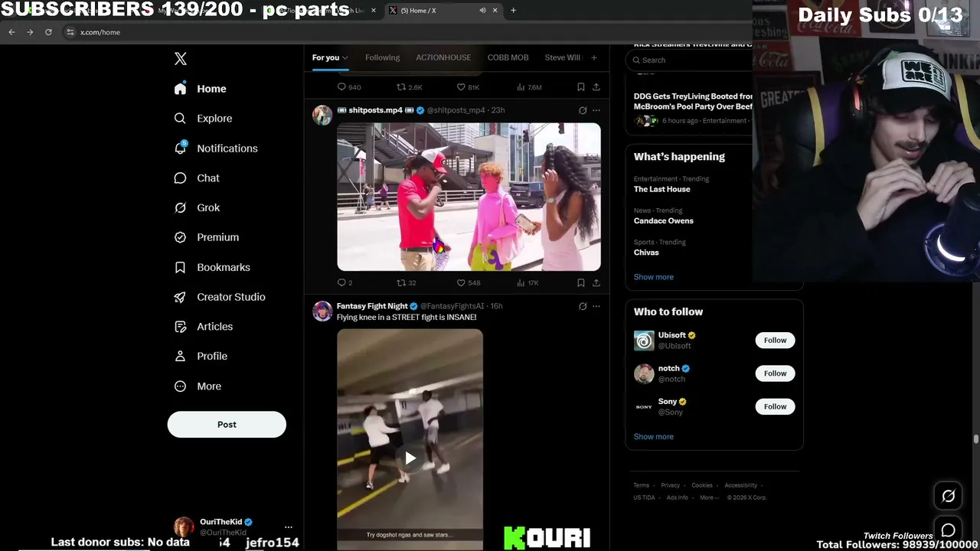Switch to the COBB MOB tab
This screenshot has height=551, width=980.
[508, 57]
